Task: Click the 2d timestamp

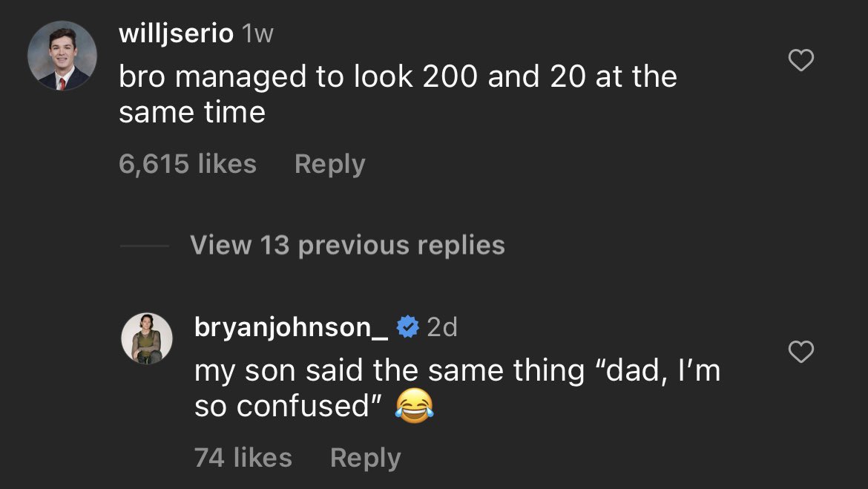Action: (442, 327)
